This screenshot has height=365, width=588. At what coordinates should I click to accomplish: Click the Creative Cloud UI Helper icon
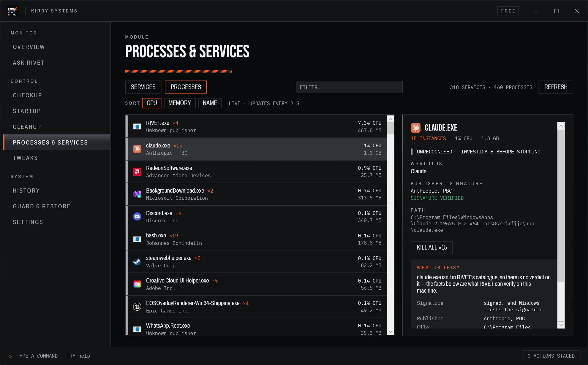point(137,284)
